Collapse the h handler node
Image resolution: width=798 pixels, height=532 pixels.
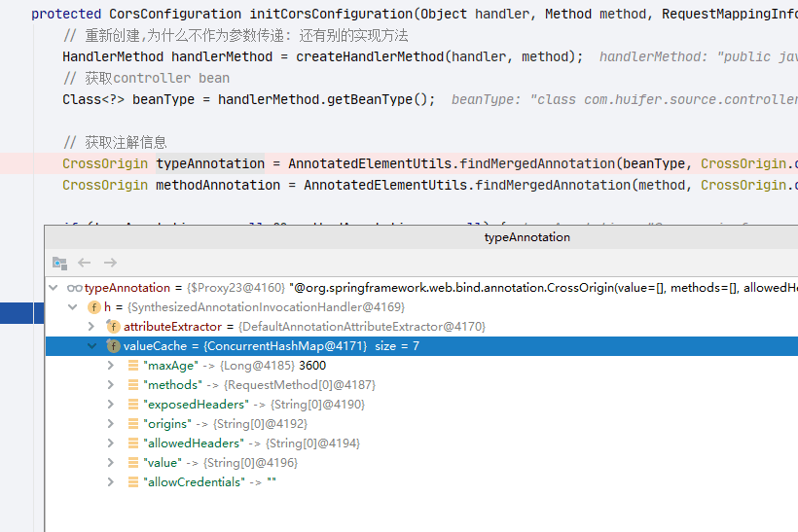[73, 307]
